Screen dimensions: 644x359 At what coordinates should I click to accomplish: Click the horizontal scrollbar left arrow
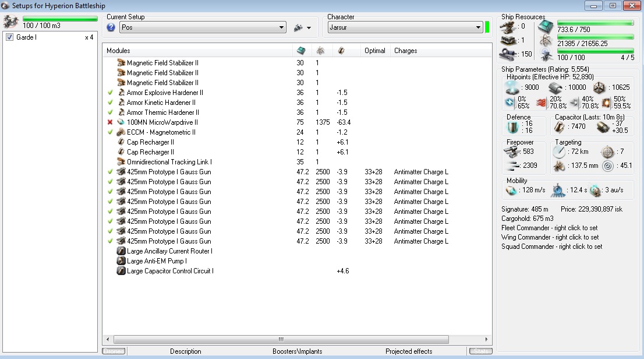click(x=108, y=340)
